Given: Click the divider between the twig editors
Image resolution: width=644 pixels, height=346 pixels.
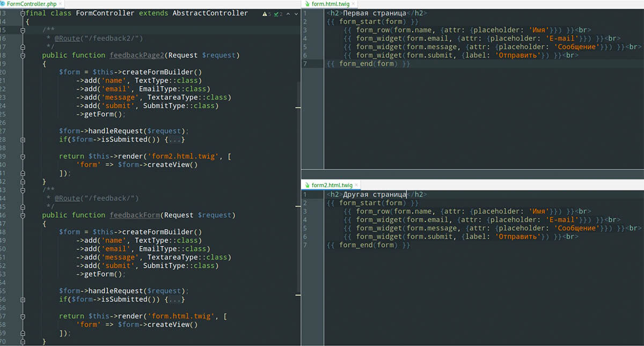Looking at the screenshot, I should [472, 175].
